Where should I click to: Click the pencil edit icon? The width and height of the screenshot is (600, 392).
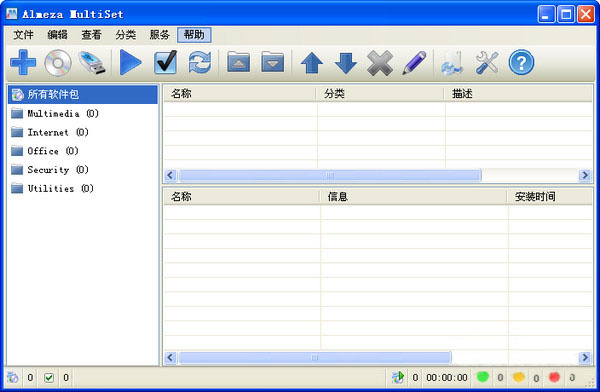[x=414, y=63]
